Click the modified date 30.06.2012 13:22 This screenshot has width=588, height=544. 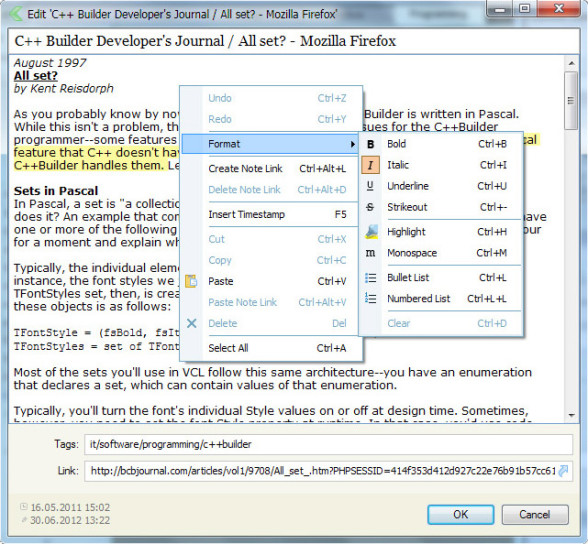coord(70,520)
